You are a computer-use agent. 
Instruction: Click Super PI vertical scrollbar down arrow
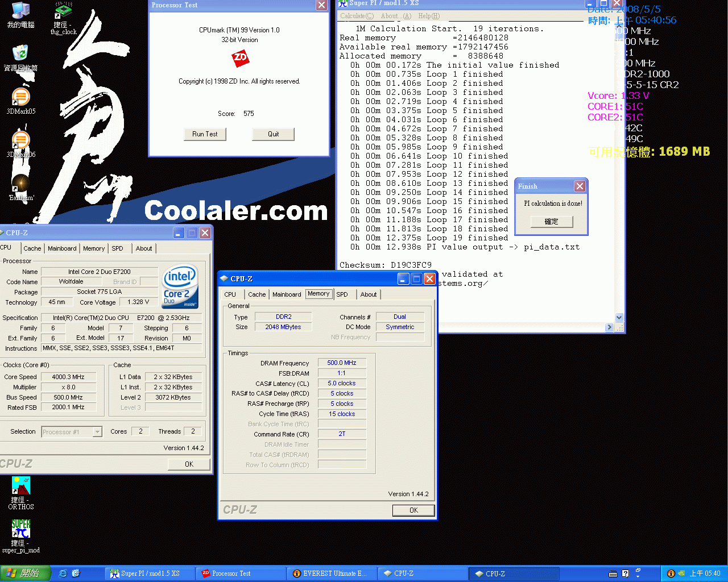(x=619, y=318)
